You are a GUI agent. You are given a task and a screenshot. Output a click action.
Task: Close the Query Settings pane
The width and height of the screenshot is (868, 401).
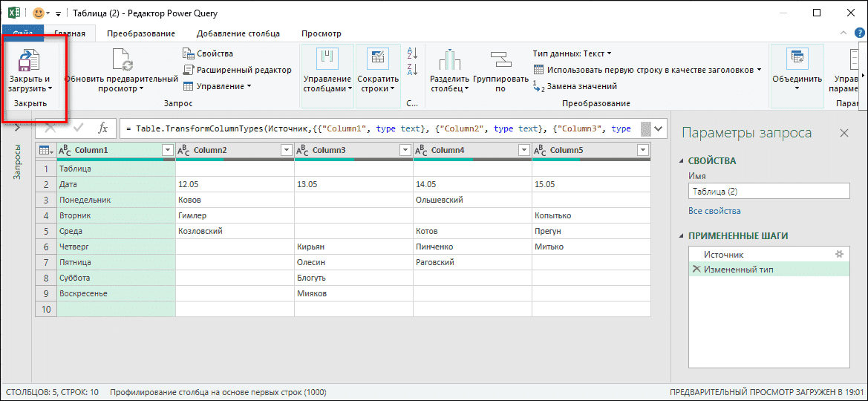(843, 133)
